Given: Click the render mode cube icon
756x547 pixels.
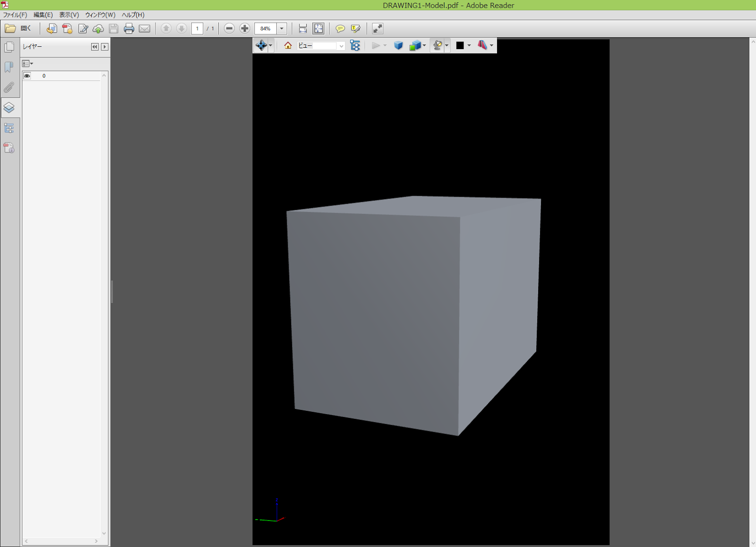Looking at the screenshot, I should coord(415,45).
